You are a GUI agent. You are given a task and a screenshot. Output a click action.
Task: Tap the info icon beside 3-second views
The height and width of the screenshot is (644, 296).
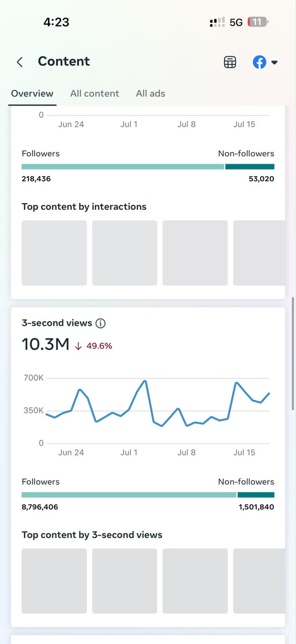[101, 324]
